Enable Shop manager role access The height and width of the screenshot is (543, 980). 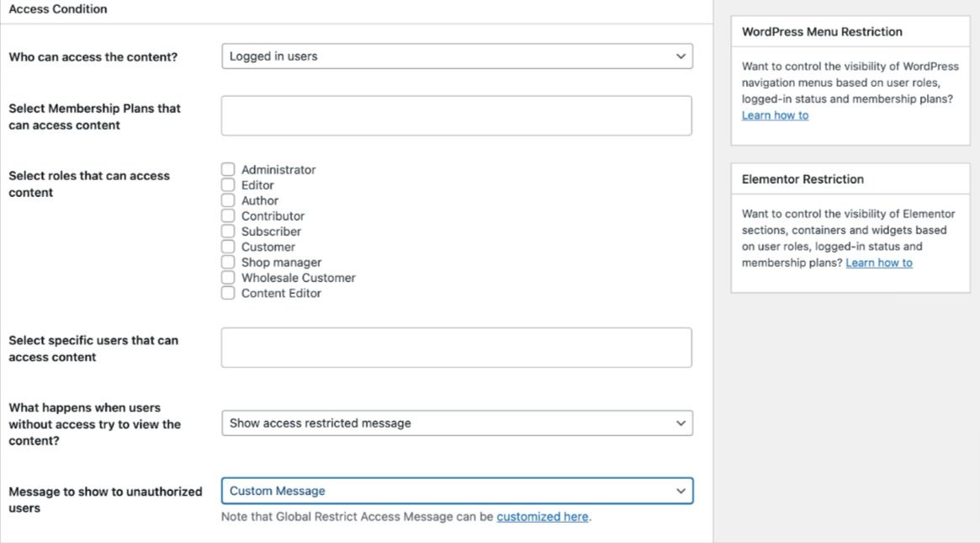(228, 263)
